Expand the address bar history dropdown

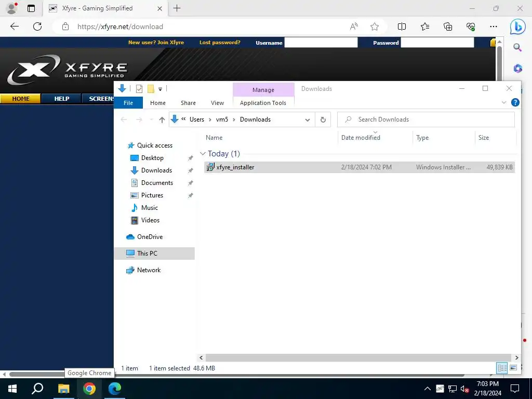(x=308, y=120)
